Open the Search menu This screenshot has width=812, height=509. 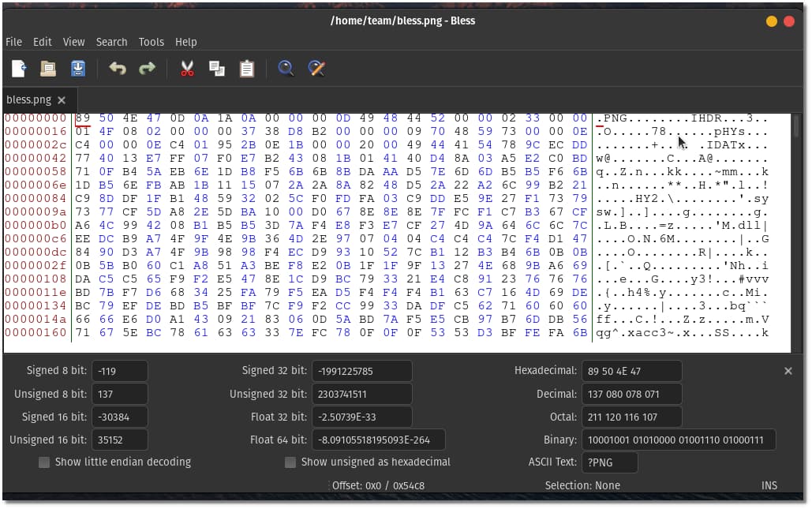[x=111, y=42]
